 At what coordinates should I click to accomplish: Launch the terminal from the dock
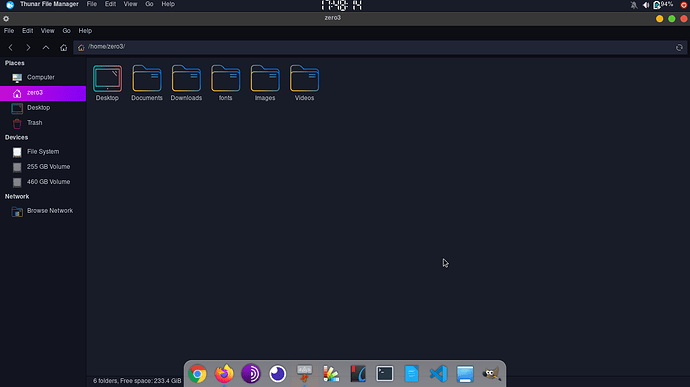point(385,374)
